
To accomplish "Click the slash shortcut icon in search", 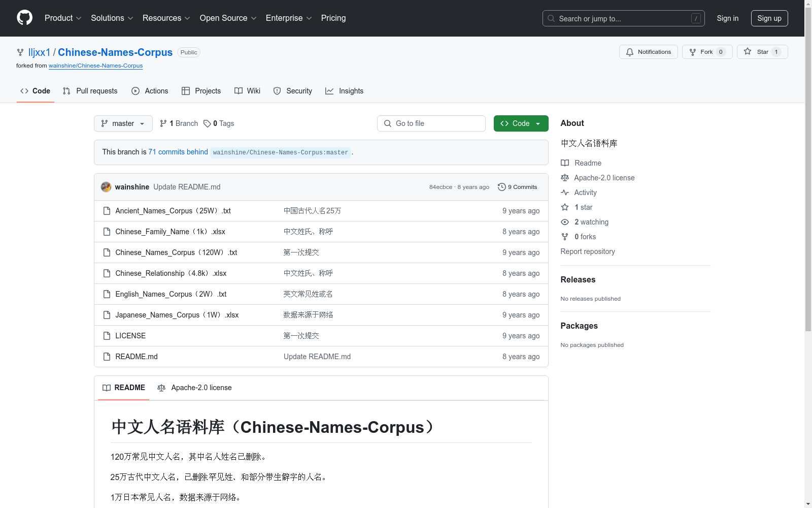I will tap(696, 18).
